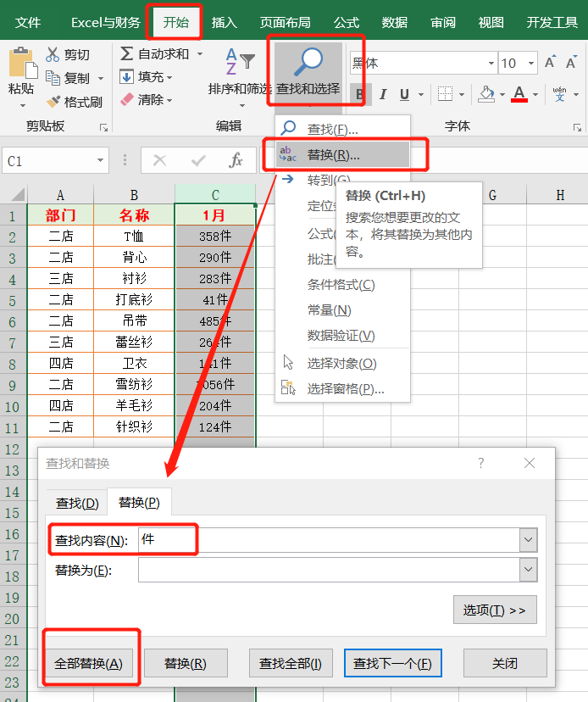Click the 部门 header cell
588x702 pixels.
pyautogui.click(x=60, y=215)
